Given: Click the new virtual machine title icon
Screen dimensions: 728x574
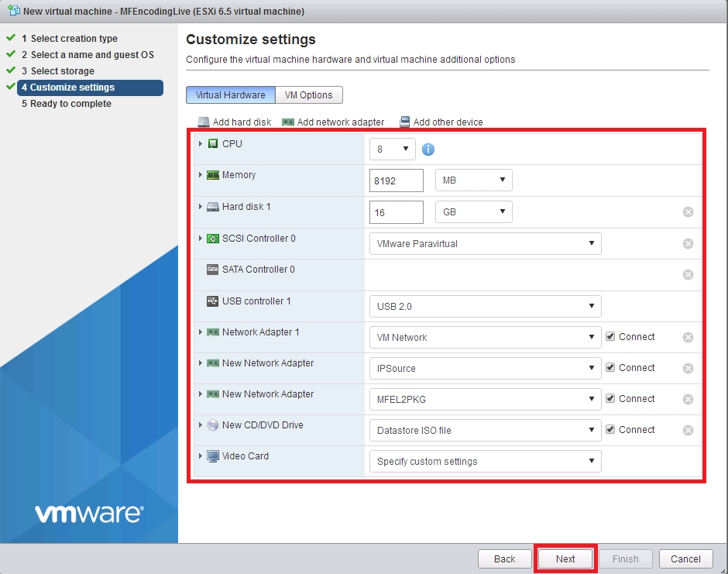Looking at the screenshot, I should click(x=14, y=11).
